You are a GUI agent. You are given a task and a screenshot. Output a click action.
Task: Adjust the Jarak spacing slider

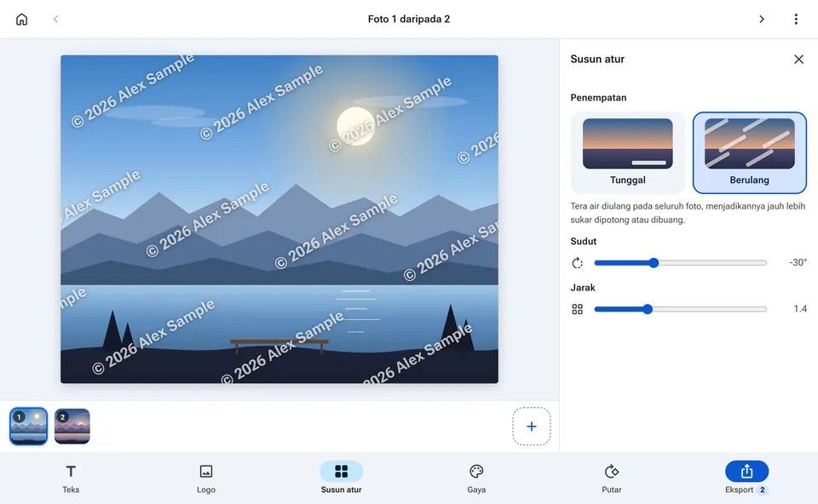pos(680,309)
